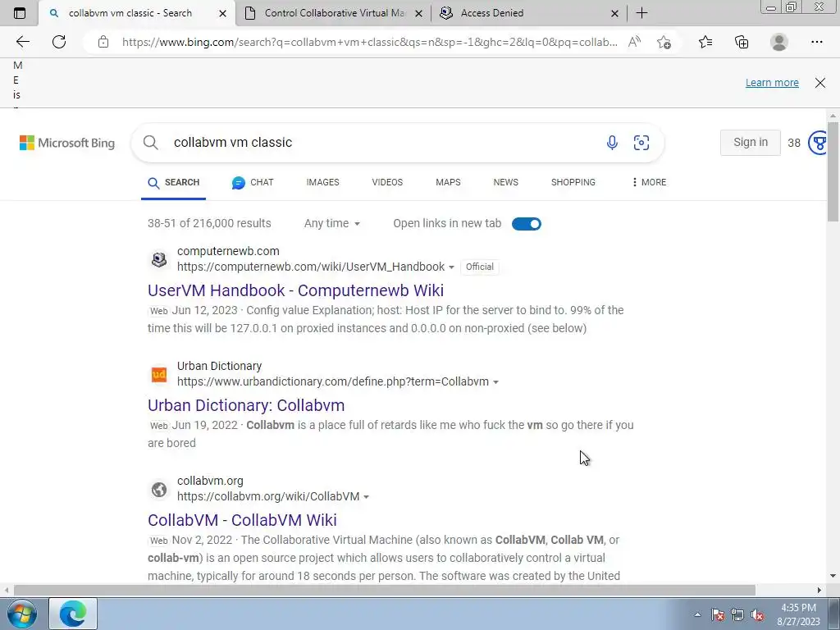Open the Settings and more ellipsis menu
Viewport: 840px width, 630px height.
(x=816, y=42)
